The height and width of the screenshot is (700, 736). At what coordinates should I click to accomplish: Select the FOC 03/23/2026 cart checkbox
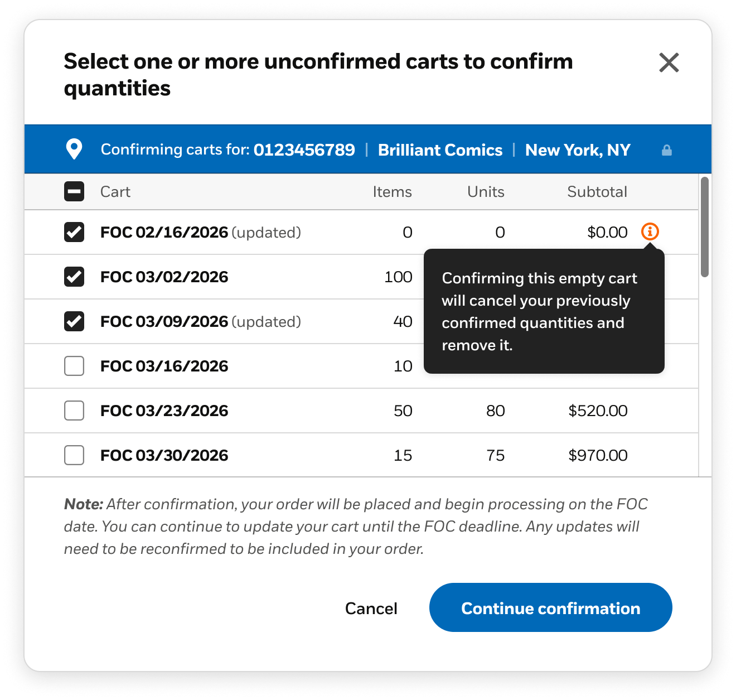coord(74,411)
